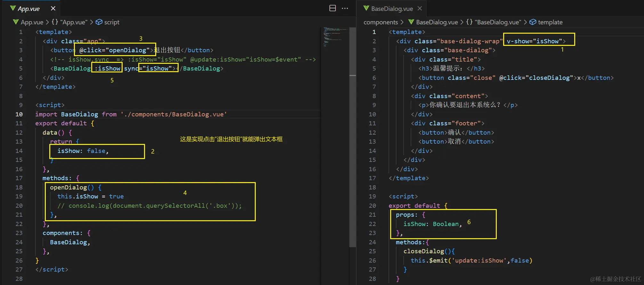This screenshot has width=644, height=285.
Task: Open the components folder breadcrumb
Action: (381, 22)
